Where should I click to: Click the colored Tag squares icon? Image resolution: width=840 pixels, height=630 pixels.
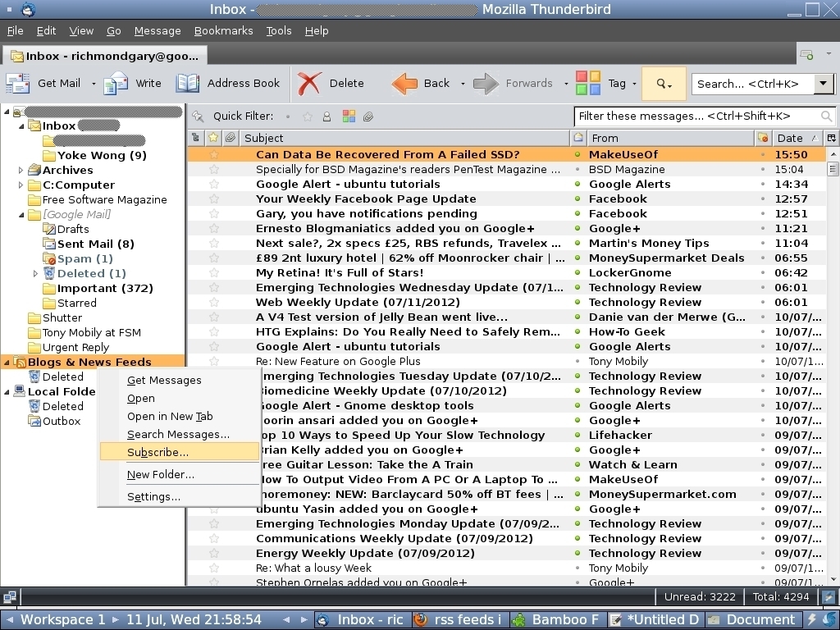point(587,84)
